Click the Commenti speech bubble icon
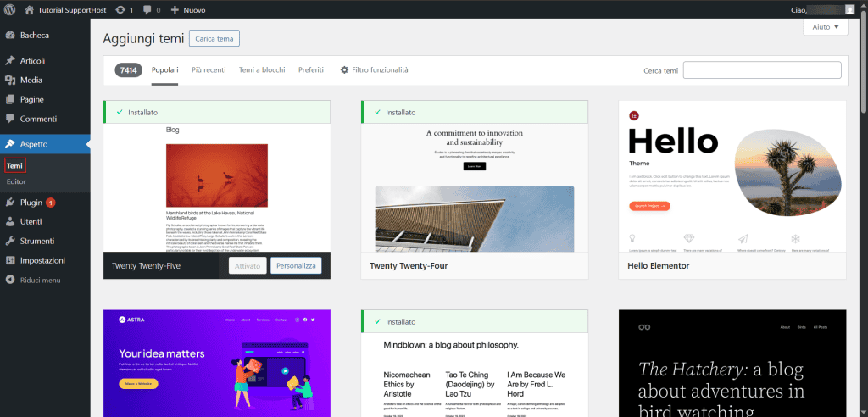The image size is (868, 417). click(10, 119)
